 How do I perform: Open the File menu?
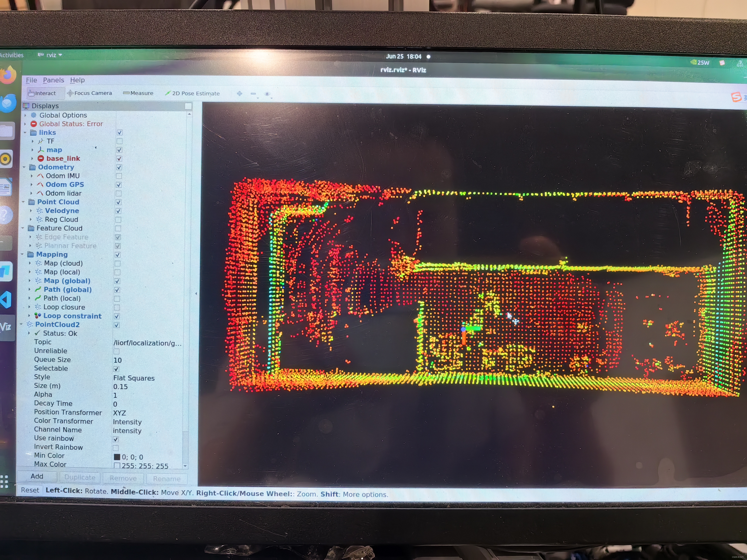click(31, 80)
